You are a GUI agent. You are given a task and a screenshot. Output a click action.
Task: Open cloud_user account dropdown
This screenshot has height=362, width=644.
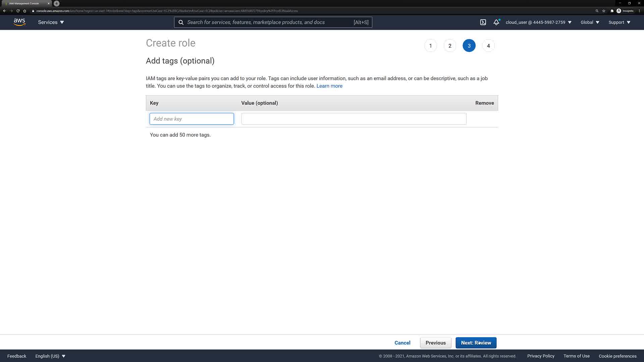click(x=538, y=22)
